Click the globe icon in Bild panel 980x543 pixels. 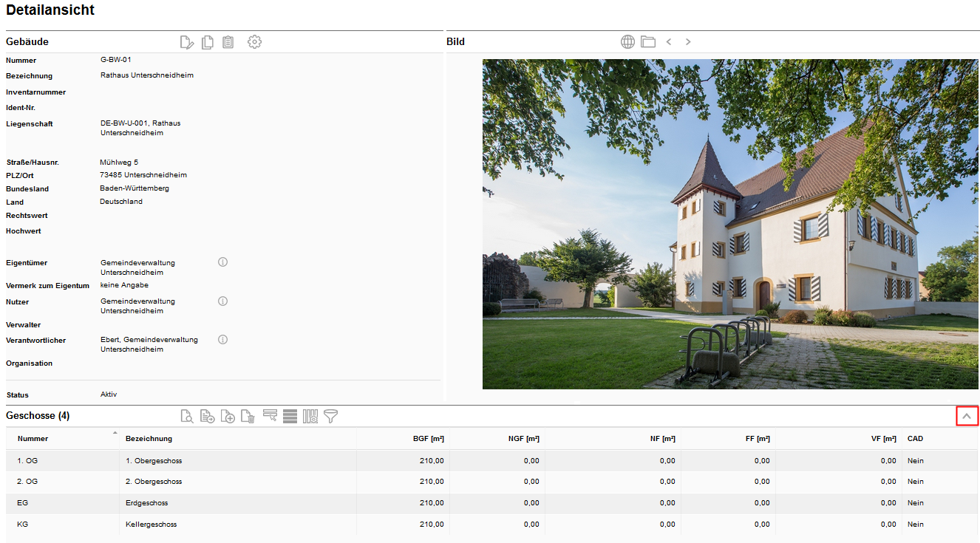point(627,42)
